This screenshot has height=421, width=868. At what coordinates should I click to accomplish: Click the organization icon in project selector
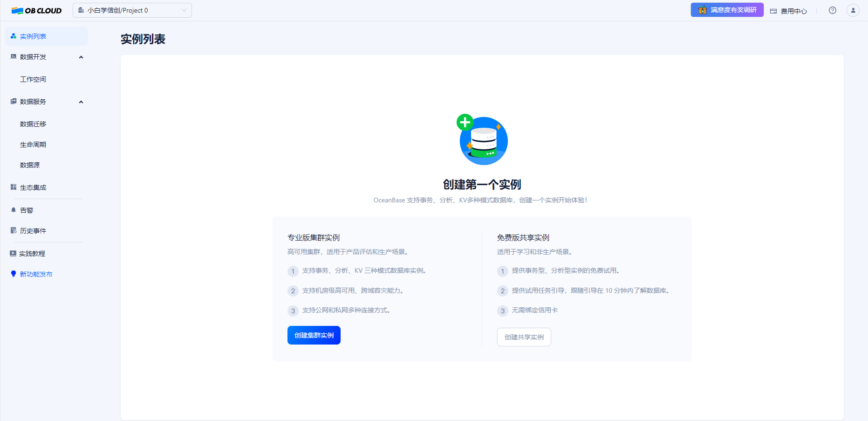click(x=81, y=10)
